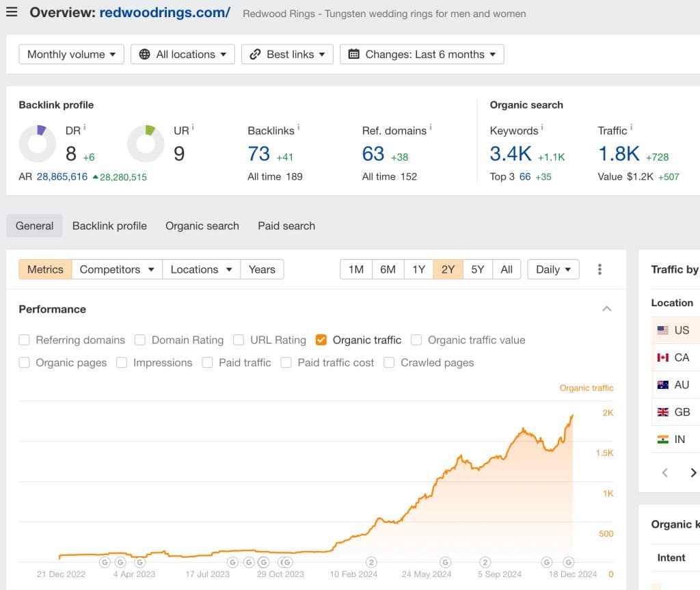
Task: Click the Keywords info icon
Action: (x=542, y=127)
